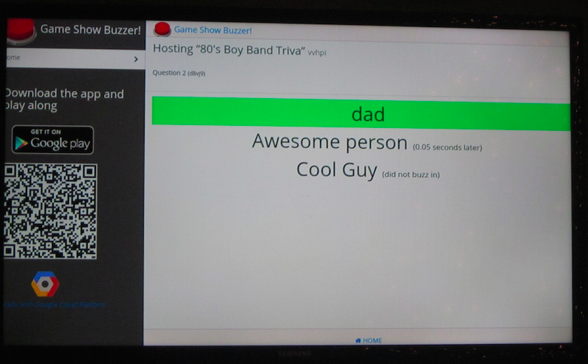Click the QR code image in the sidebar
588x364 pixels.
coord(51,211)
